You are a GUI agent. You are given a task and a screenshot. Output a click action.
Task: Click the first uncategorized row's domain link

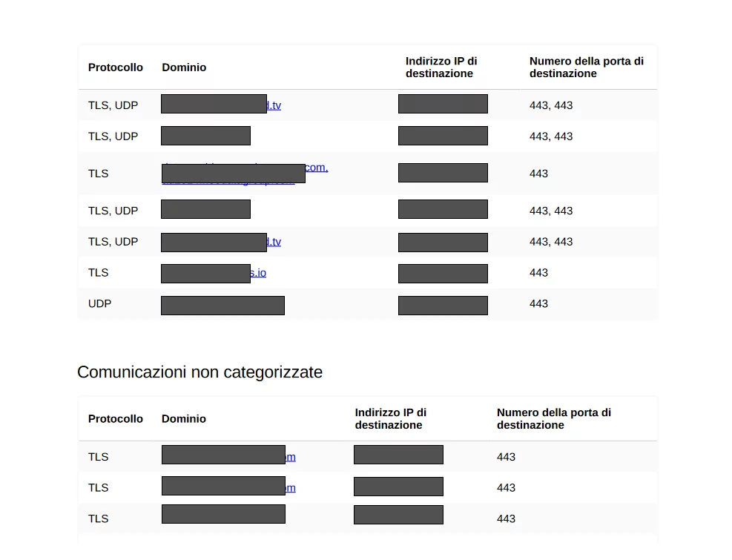(291, 457)
